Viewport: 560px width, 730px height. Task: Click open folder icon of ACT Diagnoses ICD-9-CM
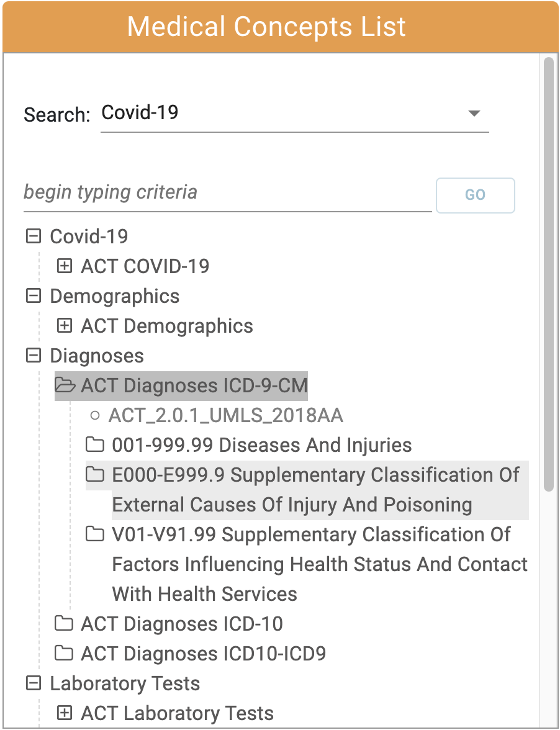65,385
